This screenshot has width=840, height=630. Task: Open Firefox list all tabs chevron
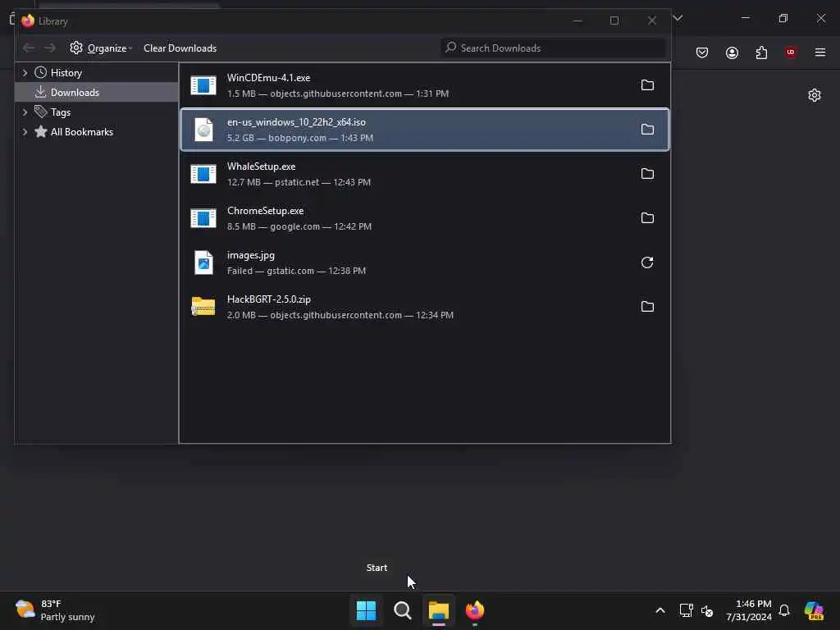678,18
